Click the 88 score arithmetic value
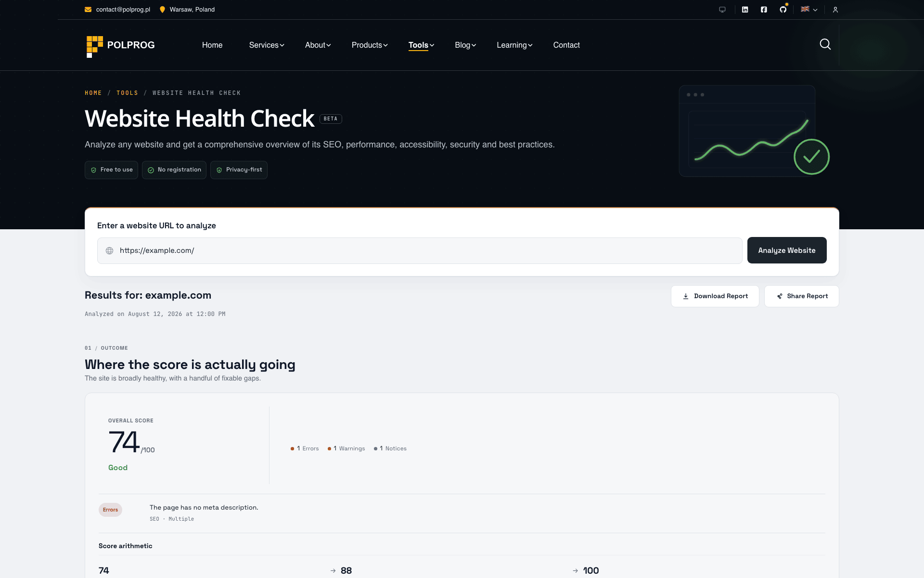This screenshot has height=578, width=924. tap(346, 571)
